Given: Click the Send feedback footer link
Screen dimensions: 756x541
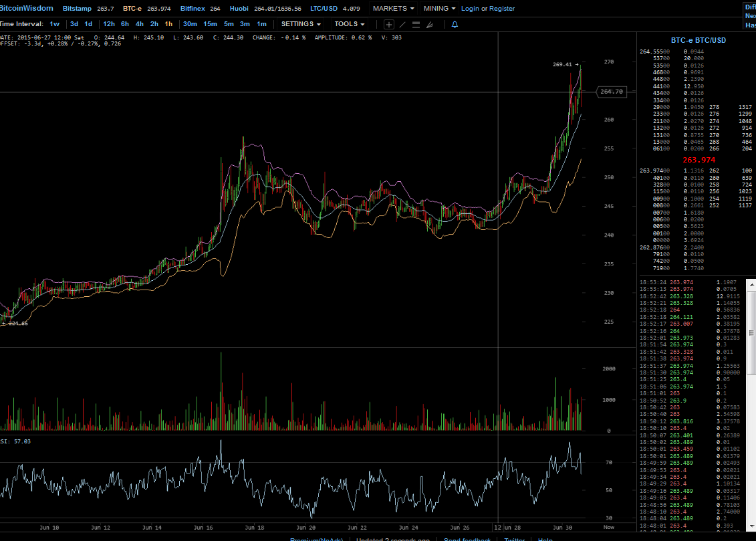Looking at the screenshot, I should (467, 538).
